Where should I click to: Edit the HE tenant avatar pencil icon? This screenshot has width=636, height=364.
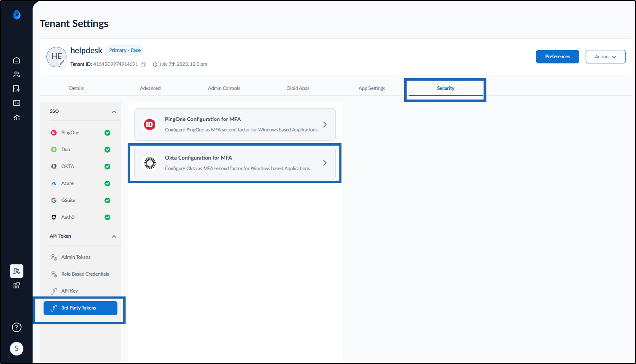pos(62,63)
